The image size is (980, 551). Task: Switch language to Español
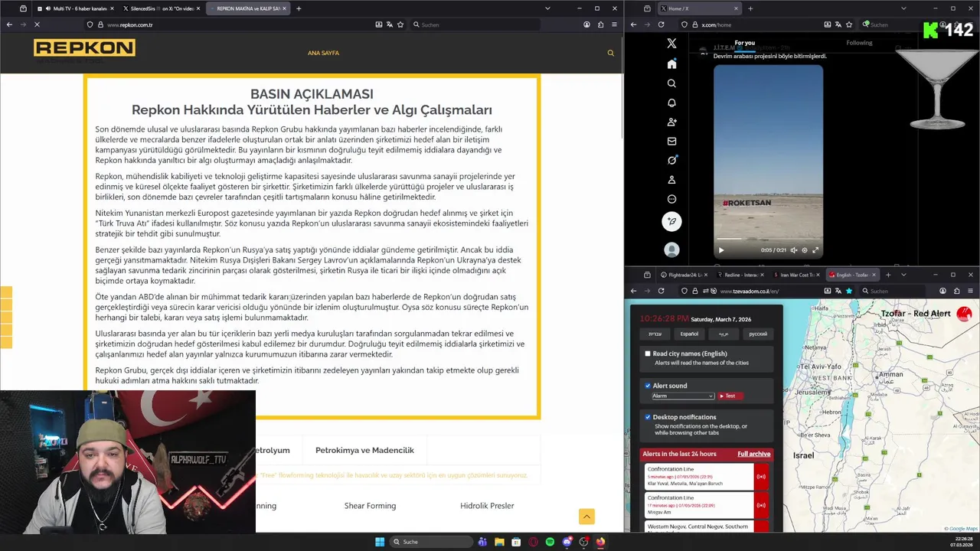point(689,334)
